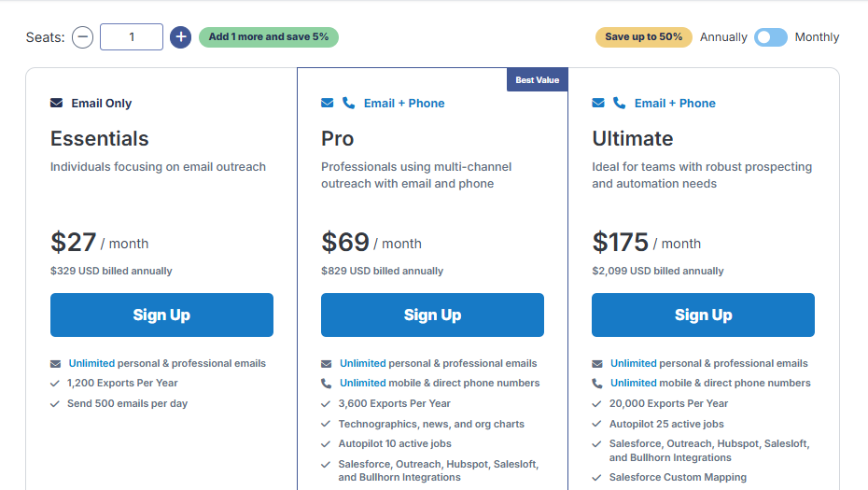The image size is (868, 490).
Task: Click the plus icon to add a seat
Action: (x=181, y=37)
